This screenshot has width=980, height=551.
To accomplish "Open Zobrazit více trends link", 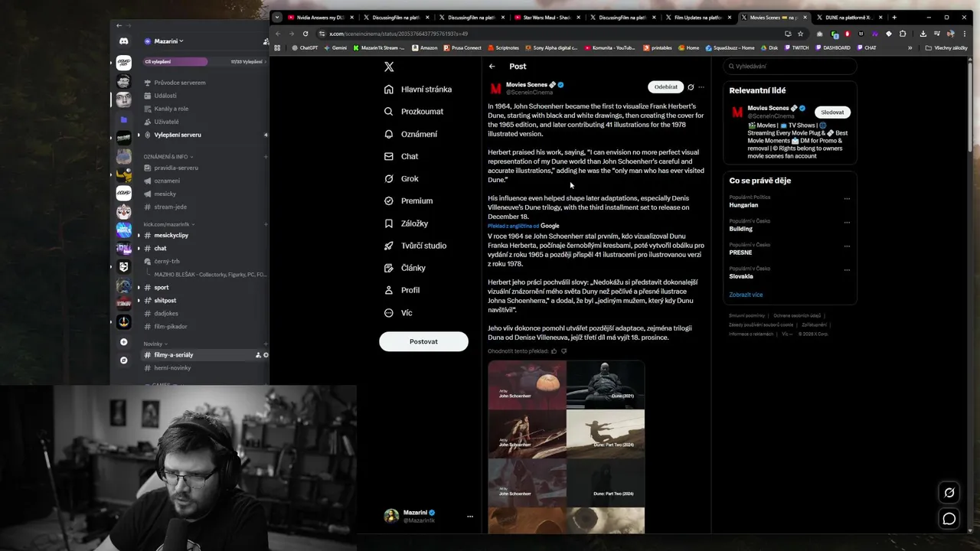I will click(746, 295).
